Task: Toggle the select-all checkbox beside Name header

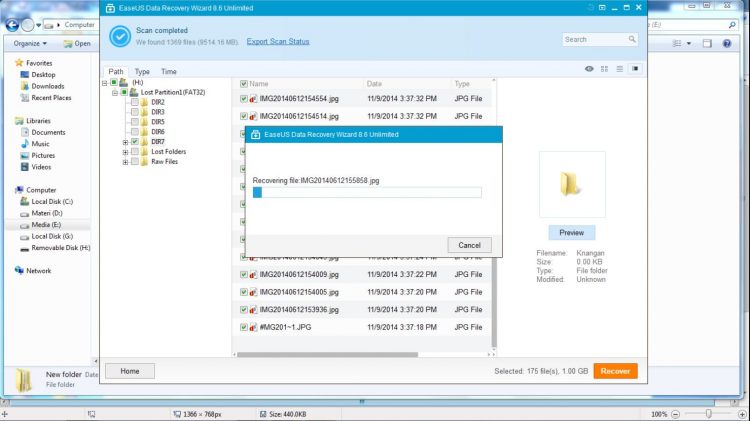Action: pos(243,84)
